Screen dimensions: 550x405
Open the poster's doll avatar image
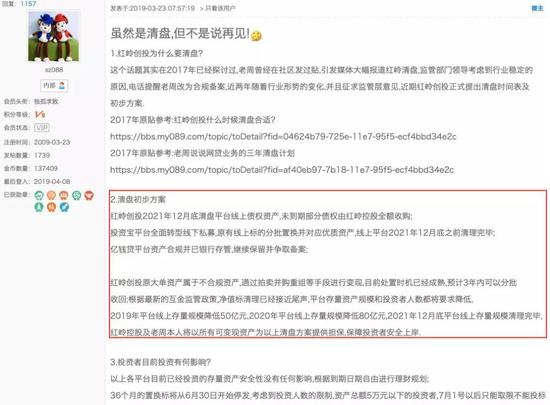[54, 36]
